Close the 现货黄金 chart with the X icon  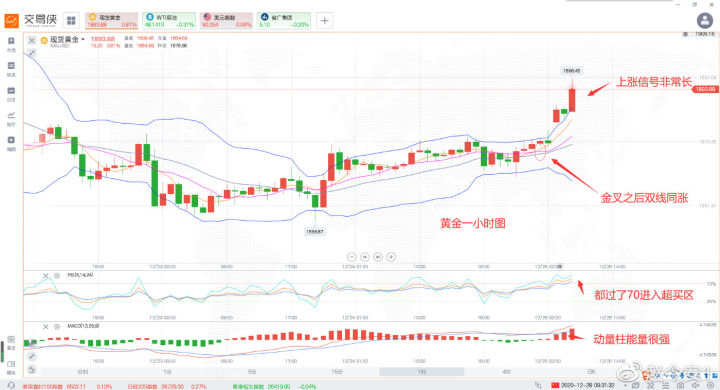coord(32,40)
